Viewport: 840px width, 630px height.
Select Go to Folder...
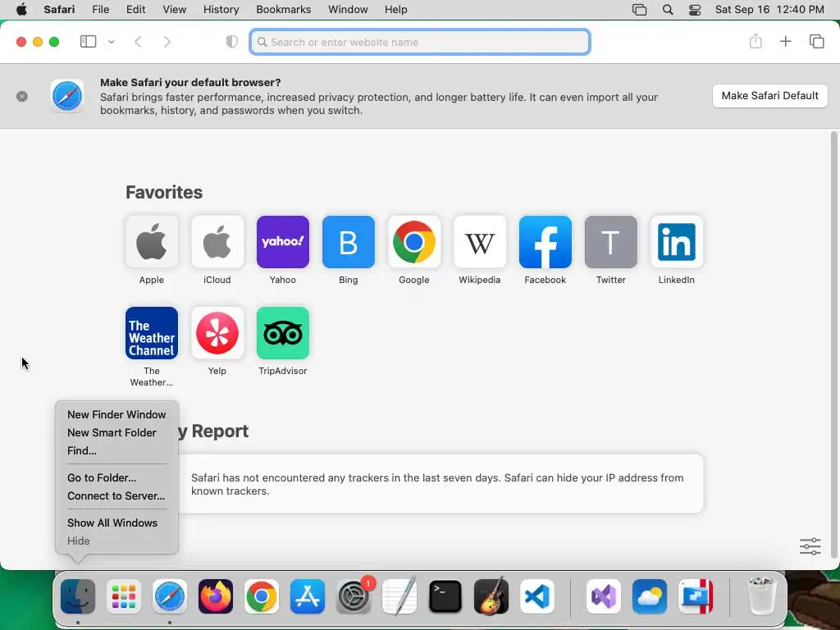point(116,478)
